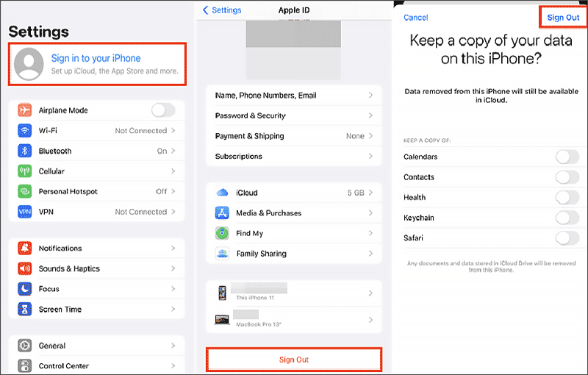588x375 pixels.
Task: Open the Family Sharing row chevron
Action: point(370,254)
